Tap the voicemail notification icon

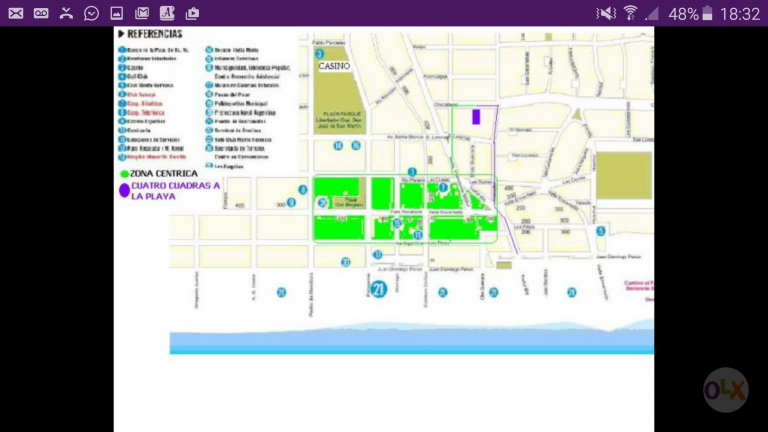(x=41, y=13)
